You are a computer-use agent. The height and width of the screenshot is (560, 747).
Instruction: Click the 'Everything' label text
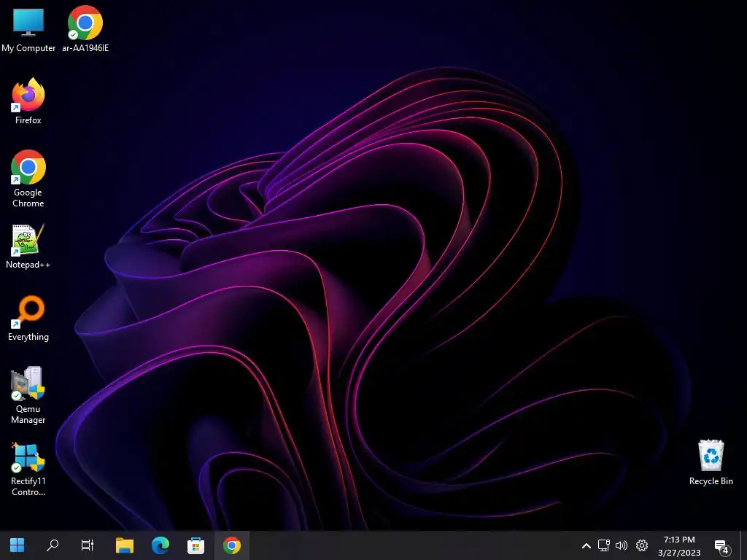(x=28, y=337)
